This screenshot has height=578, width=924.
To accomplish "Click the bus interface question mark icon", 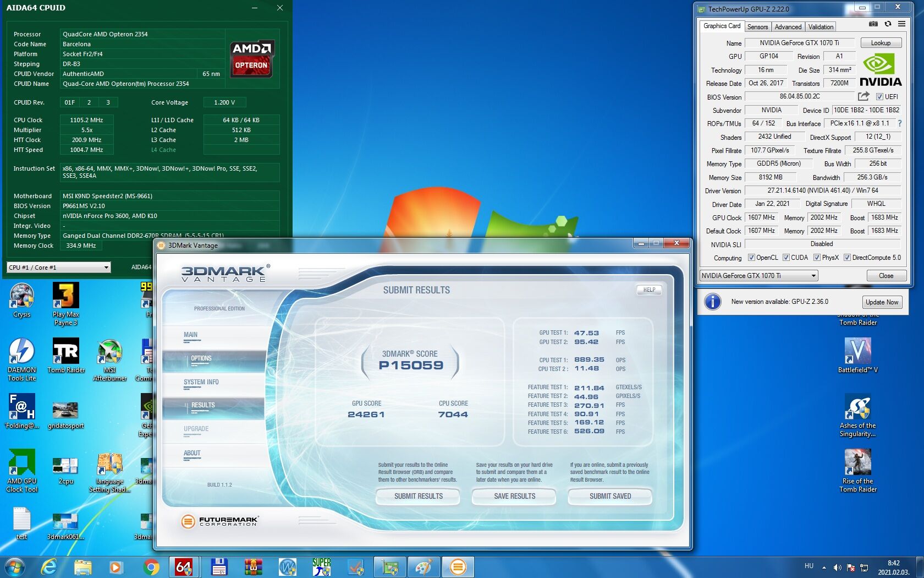I will (900, 123).
